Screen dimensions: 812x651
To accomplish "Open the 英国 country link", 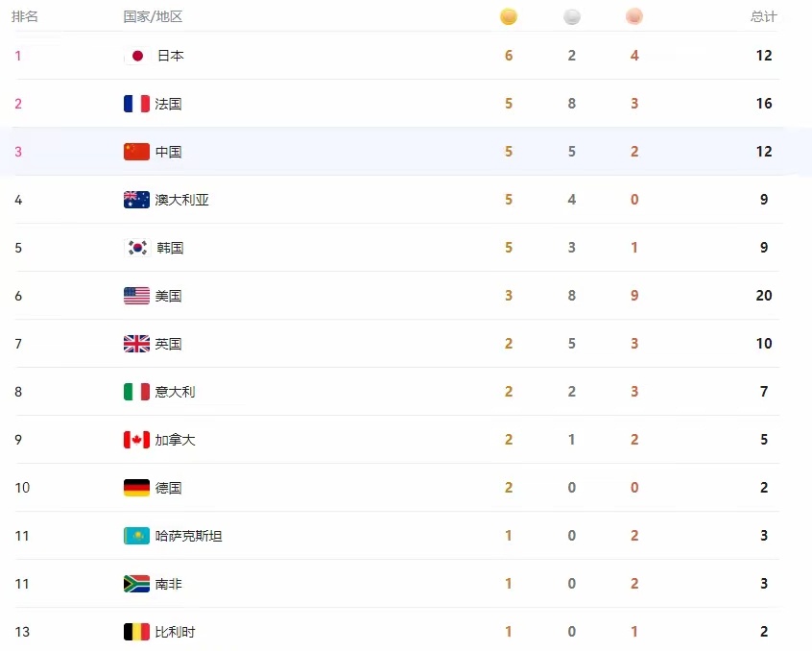I will [x=168, y=344].
